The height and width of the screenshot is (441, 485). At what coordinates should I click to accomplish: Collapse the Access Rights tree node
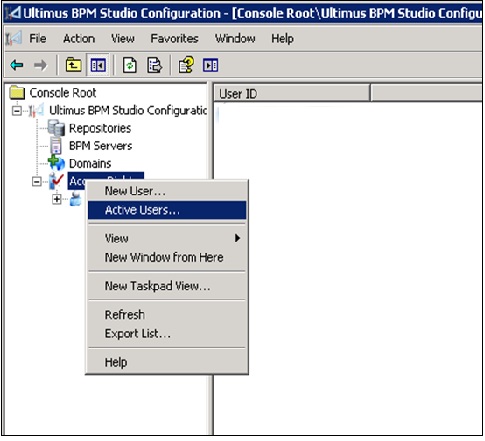37,182
